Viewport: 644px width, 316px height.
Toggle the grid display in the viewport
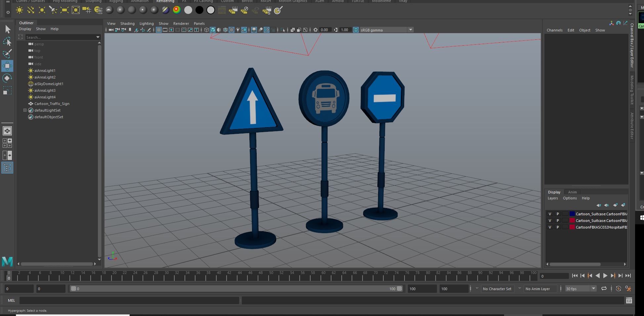pos(158,30)
